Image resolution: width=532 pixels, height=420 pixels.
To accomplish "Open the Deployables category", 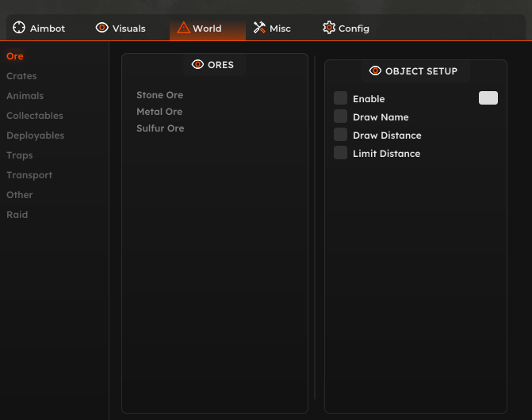I will pos(36,136).
